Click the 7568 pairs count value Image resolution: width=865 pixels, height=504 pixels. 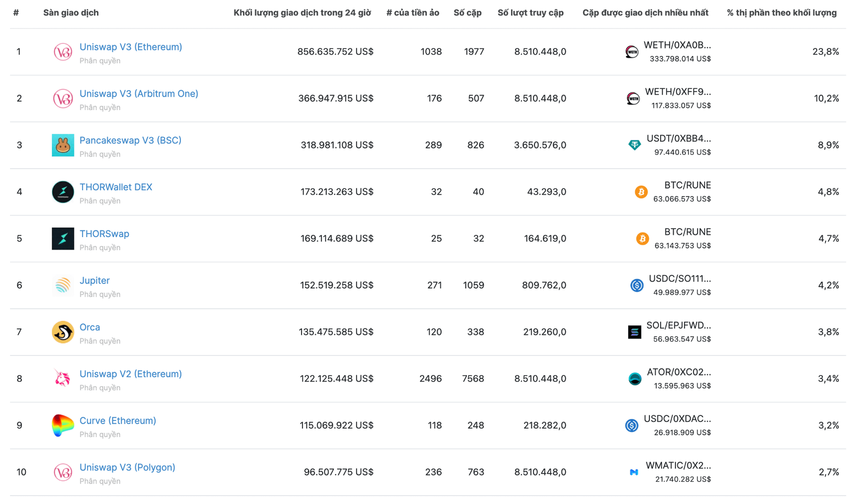pyautogui.click(x=473, y=379)
